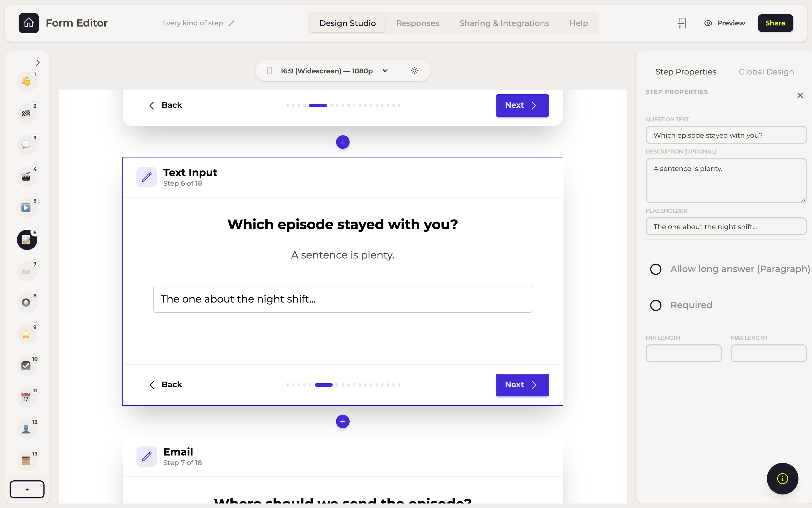The height and width of the screenshot is (508, 812).
Task: Click Back in the Step 6 card
Action: (166, 385)
